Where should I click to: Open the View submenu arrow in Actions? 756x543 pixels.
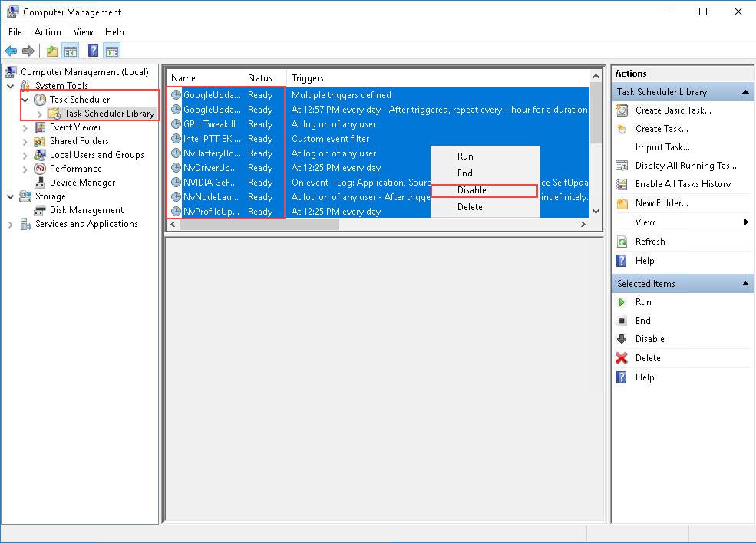tap(746, 222)
